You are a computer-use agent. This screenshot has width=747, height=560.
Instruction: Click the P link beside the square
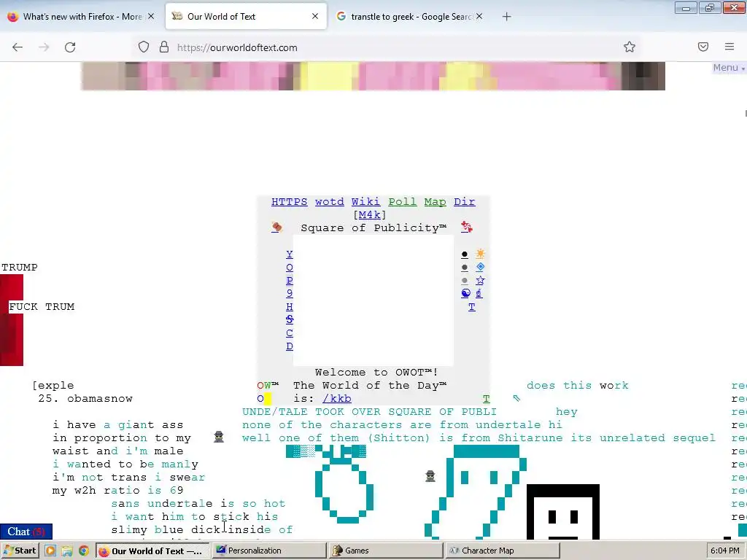pos(289,281)
